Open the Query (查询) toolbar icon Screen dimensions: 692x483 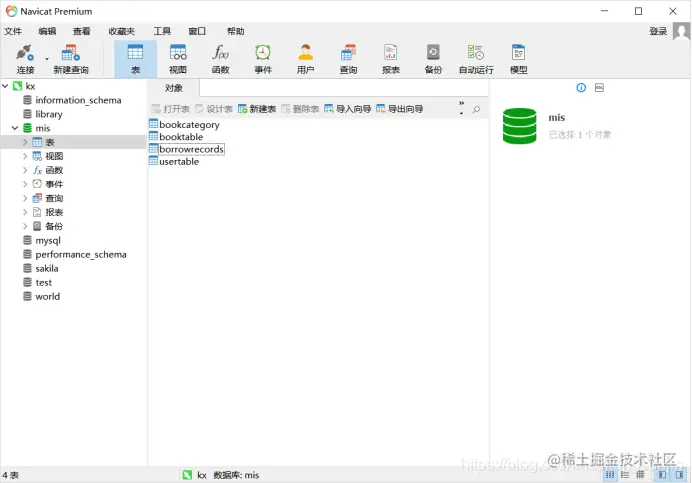pyautogui.click(x=348, y=59)
